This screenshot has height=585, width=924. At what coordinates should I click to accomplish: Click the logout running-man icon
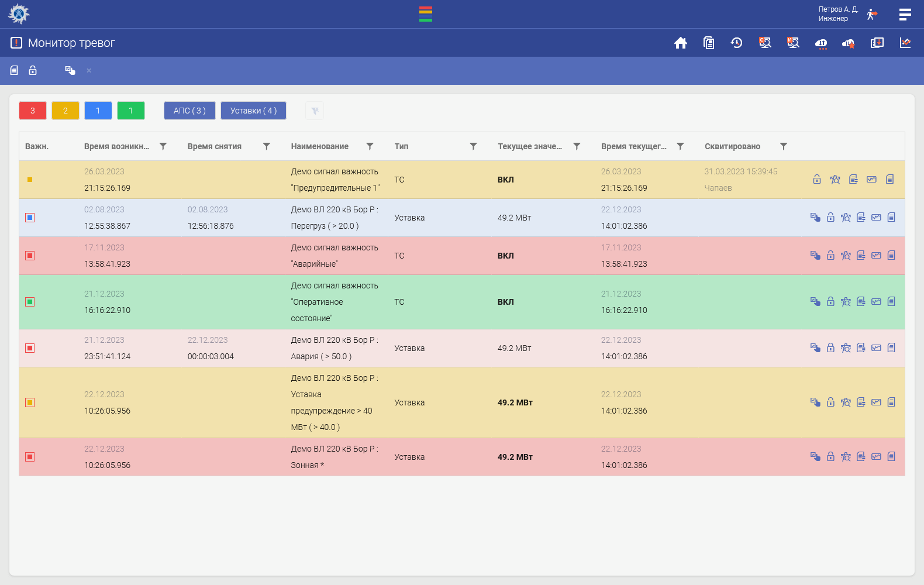[872, 14]
